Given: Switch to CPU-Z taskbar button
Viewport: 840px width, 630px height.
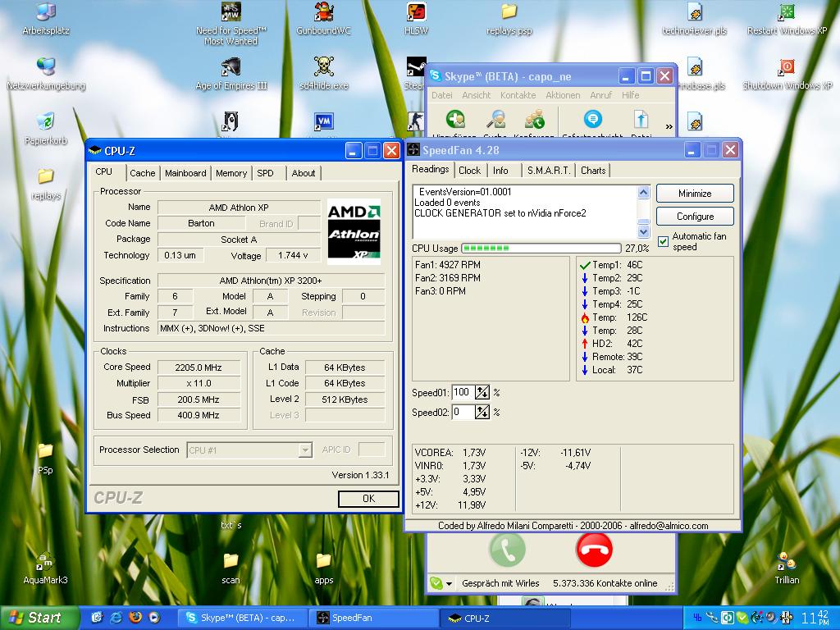Looking at the screenshot, I should (x=505, y=618).
